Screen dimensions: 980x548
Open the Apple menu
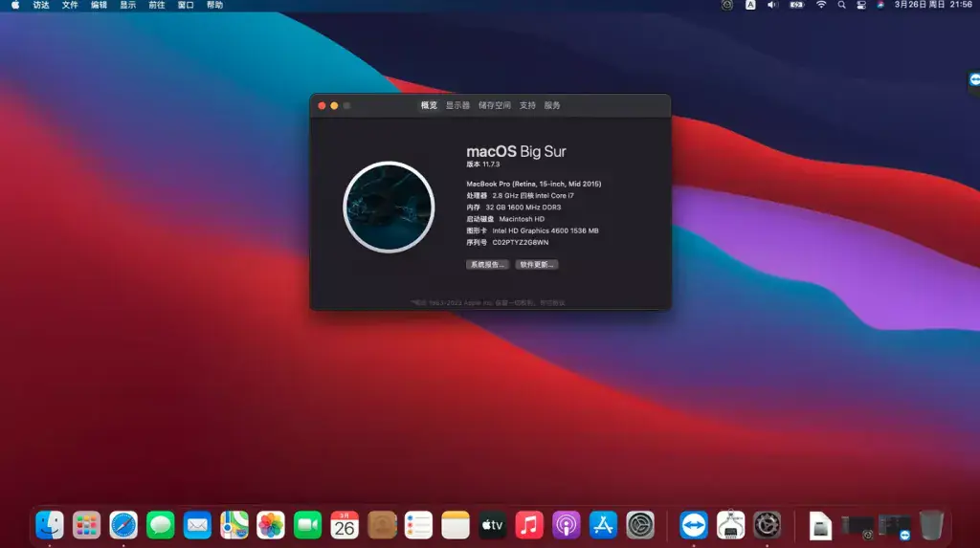pyautogui.click(x=15, y=5)
